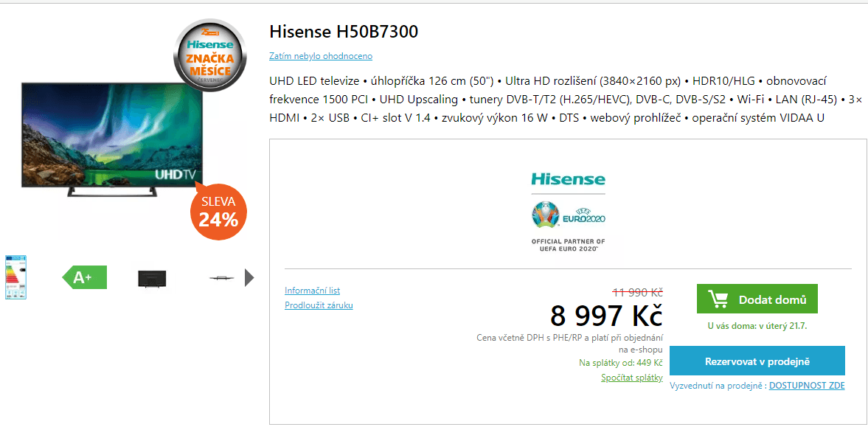The image size is (868, 427).
Task: Click the 8 997 Kč price
Action: tap(606, 316)
